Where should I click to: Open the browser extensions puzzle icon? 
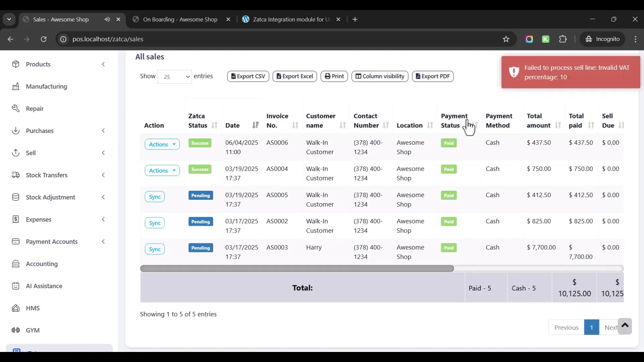click(563, 39)
